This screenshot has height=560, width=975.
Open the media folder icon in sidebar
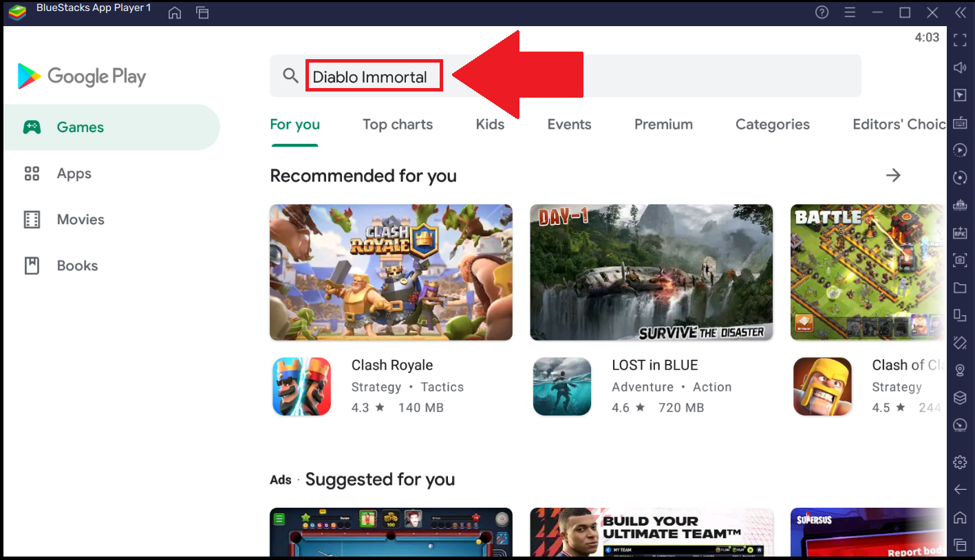pos(960,288)
